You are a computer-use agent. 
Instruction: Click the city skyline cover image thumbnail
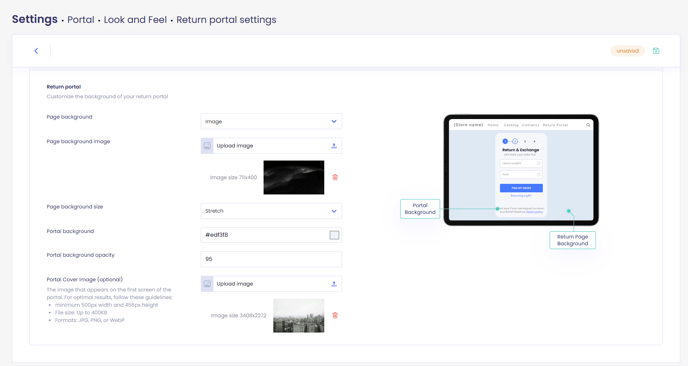coord(299,316)
